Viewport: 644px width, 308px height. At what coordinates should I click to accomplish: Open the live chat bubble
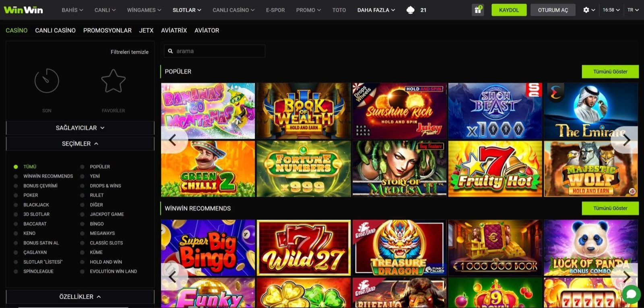[x=631, y=294]
